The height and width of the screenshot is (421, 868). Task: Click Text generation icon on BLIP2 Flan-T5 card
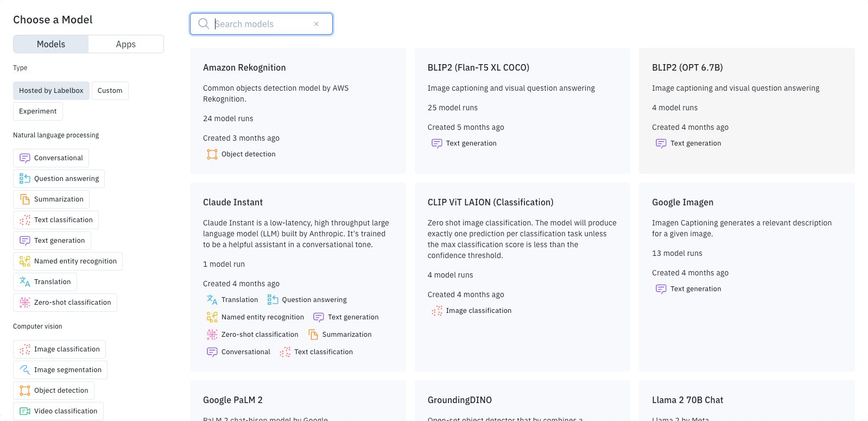437,143
